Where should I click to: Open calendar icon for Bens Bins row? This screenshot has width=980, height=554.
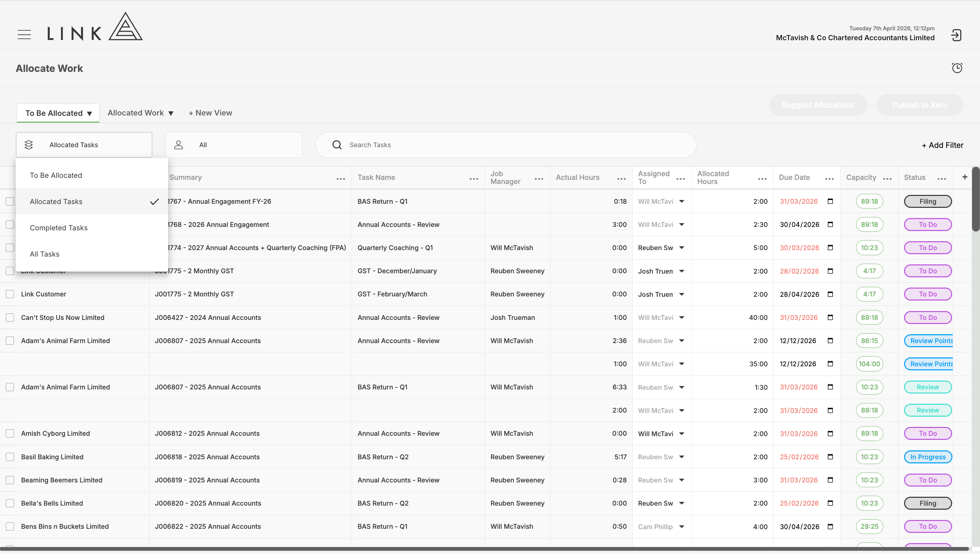pos(830,527)
